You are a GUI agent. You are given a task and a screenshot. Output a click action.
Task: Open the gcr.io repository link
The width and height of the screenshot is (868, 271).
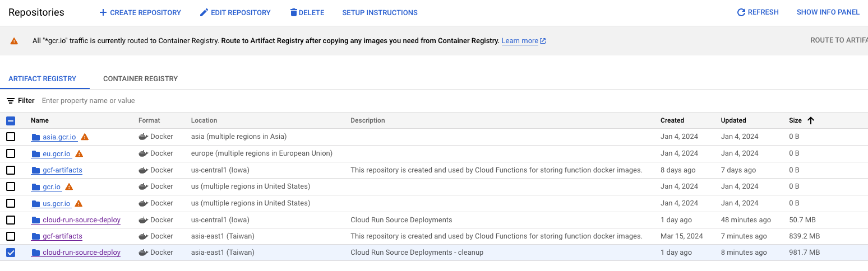(x=52, y=187)
